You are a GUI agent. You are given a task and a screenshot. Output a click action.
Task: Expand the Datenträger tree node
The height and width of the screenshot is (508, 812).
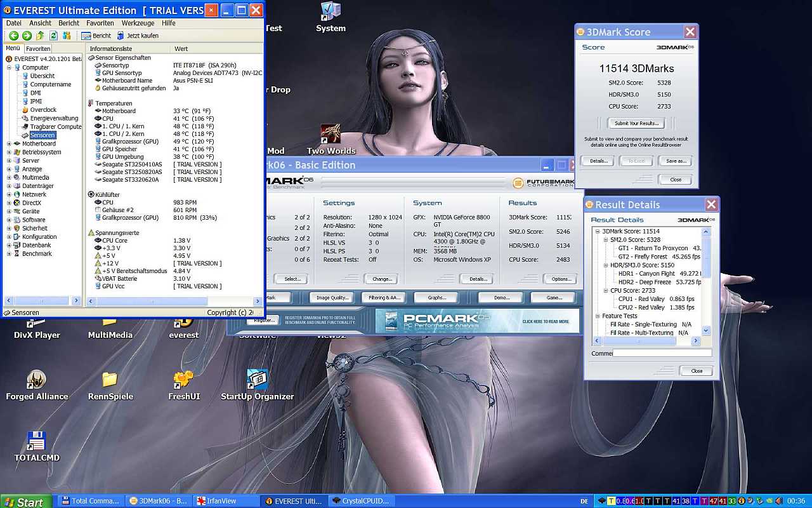(9, 186)
